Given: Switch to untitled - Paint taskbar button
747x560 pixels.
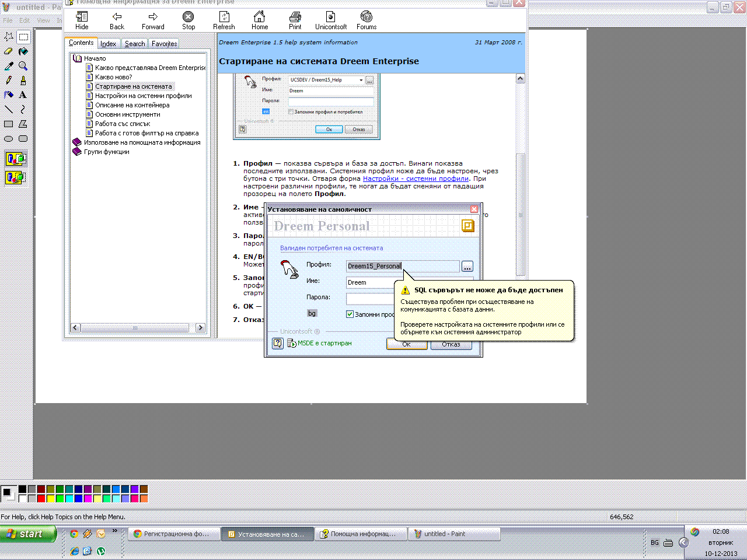Looking at the screenshot, I should (x=455, y=534).
